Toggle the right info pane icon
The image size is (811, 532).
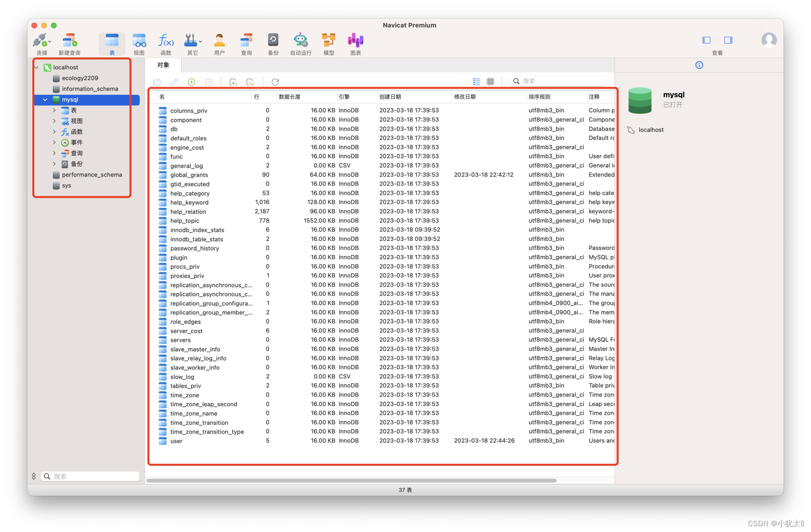pos(728,40)
